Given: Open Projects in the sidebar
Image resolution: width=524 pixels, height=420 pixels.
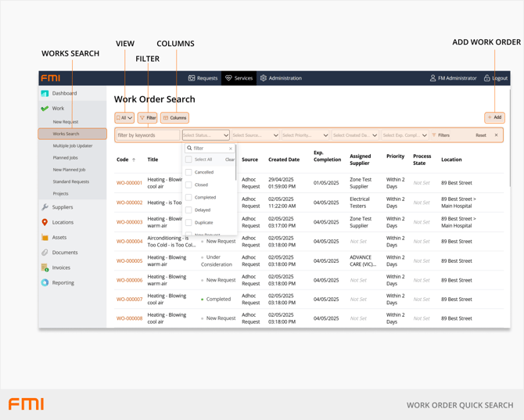Looking at the screenshot, I should (60, 193).
